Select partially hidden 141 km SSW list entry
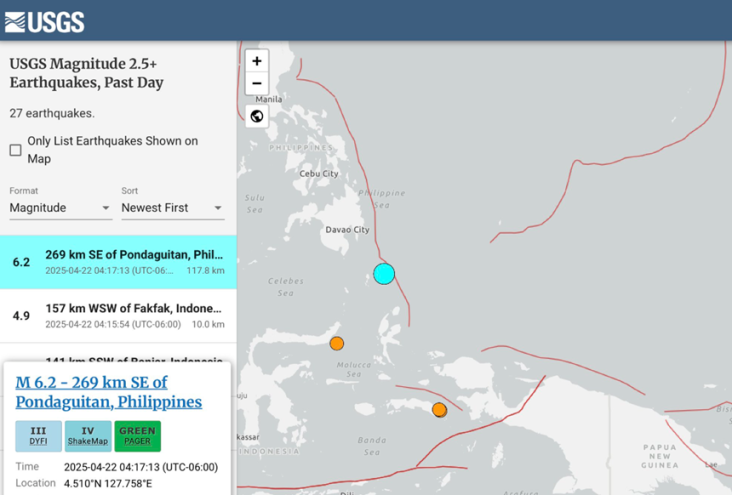732x495 pixels. [118, 359]
